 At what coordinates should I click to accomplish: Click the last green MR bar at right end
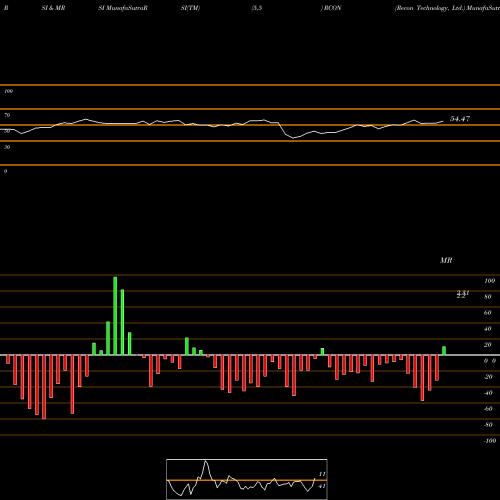444,351
